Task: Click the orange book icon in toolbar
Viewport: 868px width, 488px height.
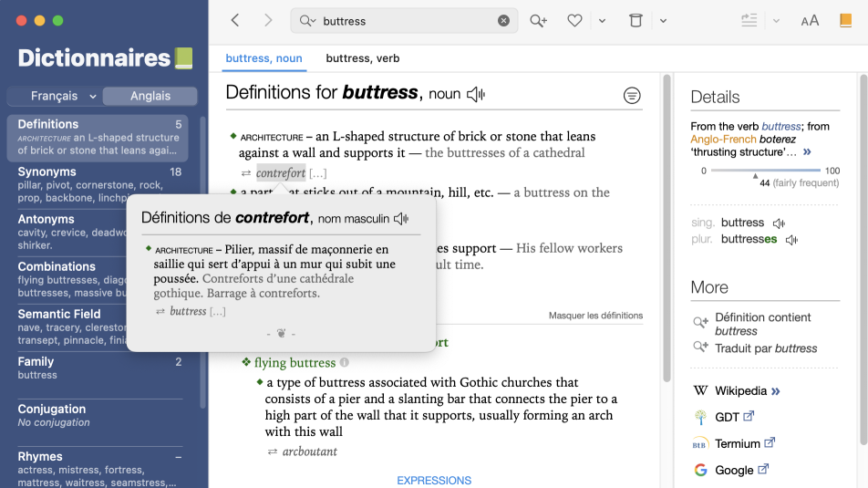Action: pos(846,21)
